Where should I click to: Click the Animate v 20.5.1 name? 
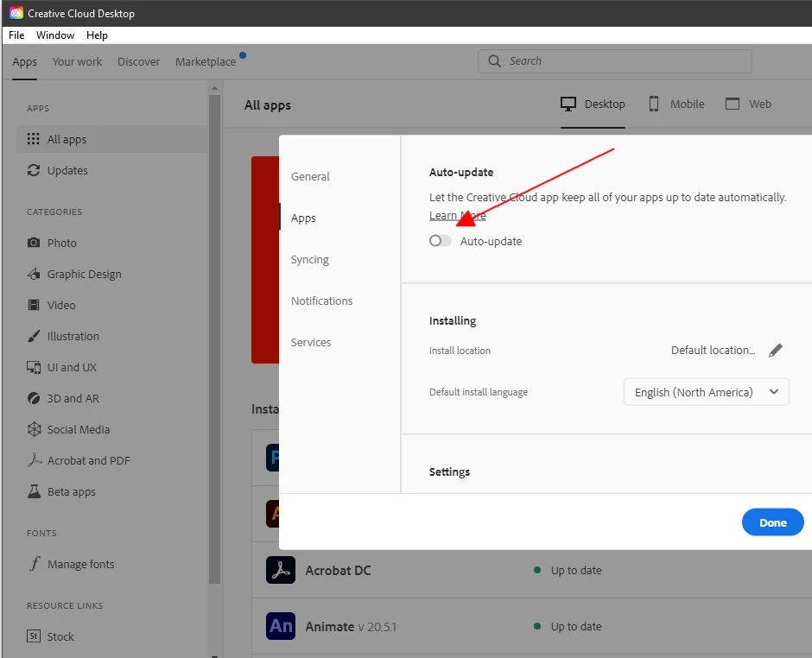(x=351, y=626)
